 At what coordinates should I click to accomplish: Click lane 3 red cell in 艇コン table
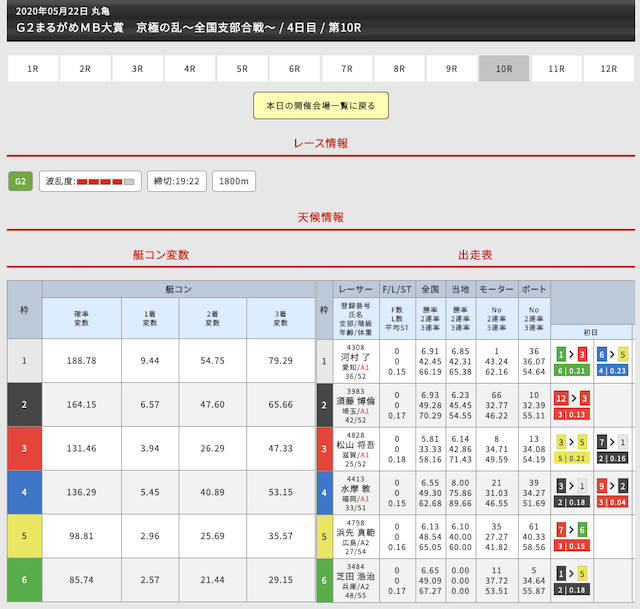pos(24,448)
